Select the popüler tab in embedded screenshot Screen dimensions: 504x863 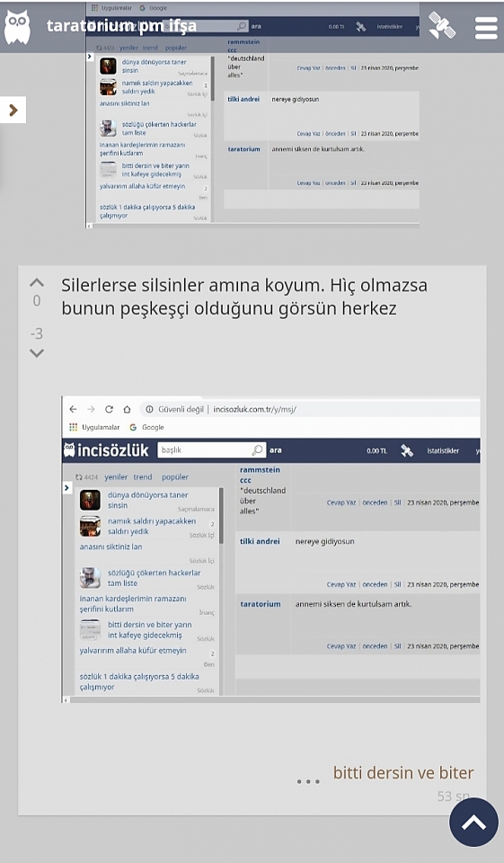(175, 477)
